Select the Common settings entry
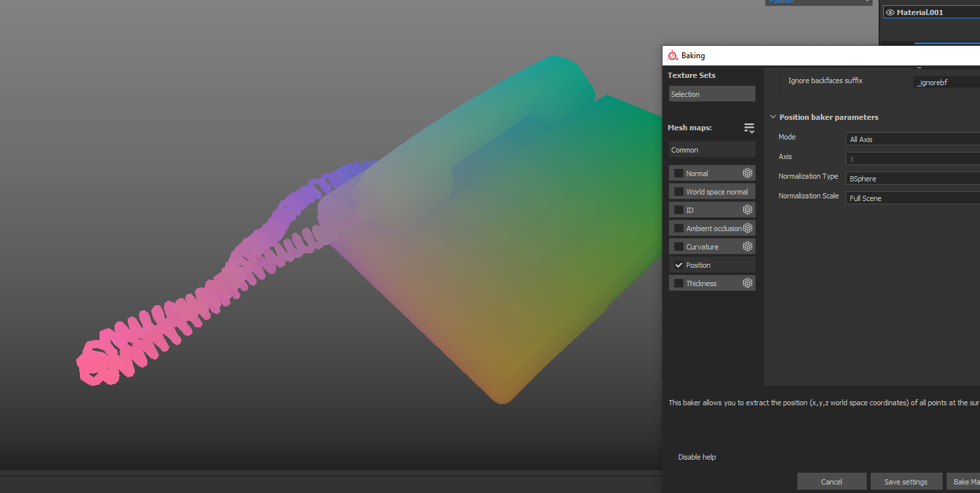 click(x=712, y=150)
